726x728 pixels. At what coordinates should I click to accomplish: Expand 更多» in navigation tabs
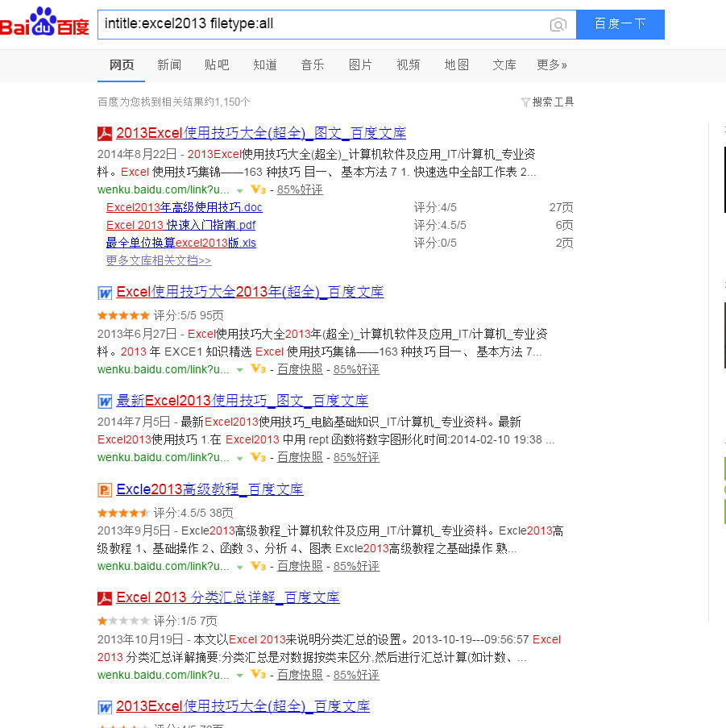552,65
